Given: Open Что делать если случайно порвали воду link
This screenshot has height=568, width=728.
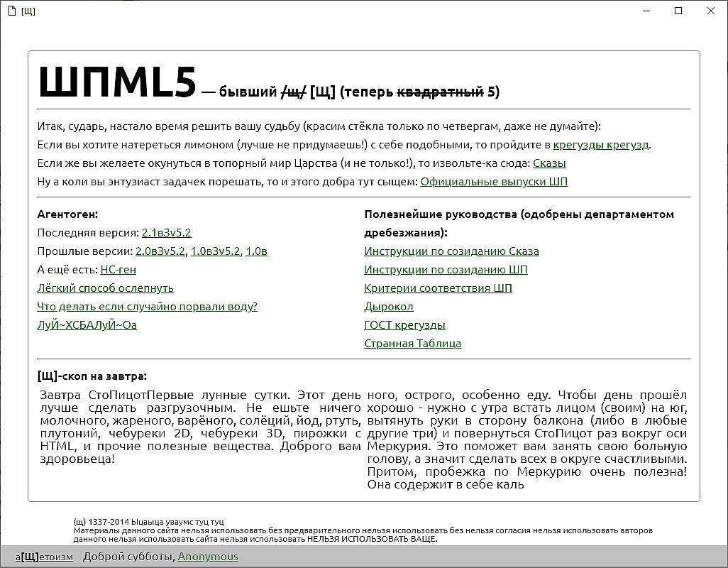Looking at the screenshot, I should click(147, 307).
